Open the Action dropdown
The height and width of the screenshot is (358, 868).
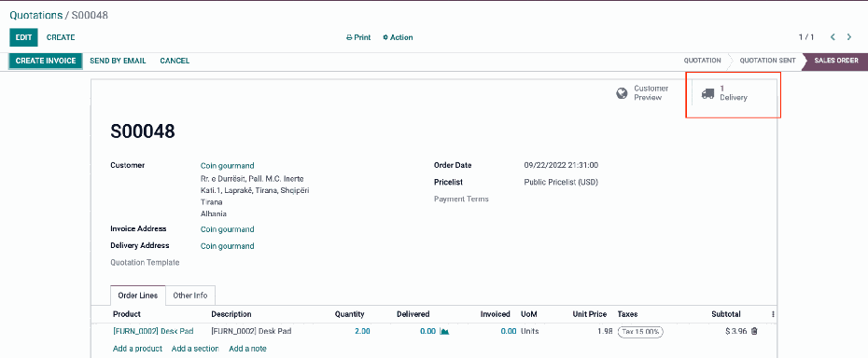pyautogui.click(x=398, y=37)
